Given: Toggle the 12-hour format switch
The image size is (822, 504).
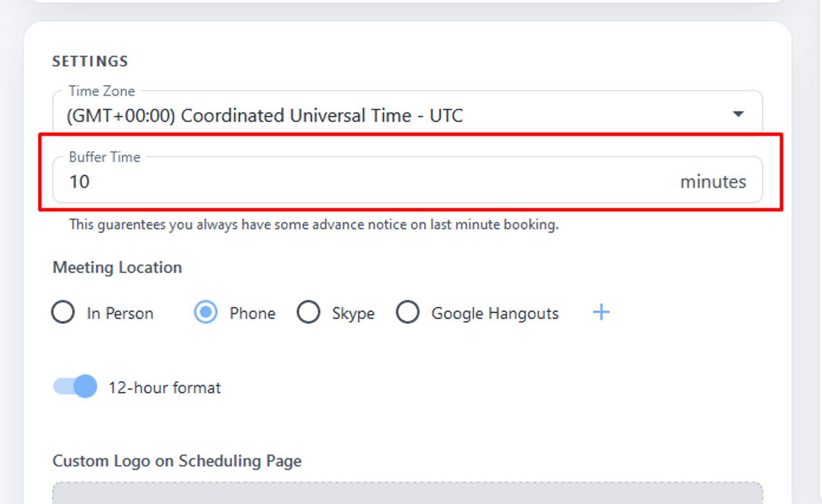Looking at the screenshot, I should point(76,387).
